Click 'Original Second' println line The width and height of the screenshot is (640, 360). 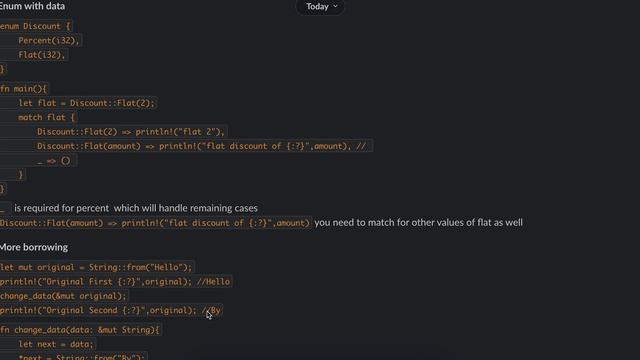[110, 310]
